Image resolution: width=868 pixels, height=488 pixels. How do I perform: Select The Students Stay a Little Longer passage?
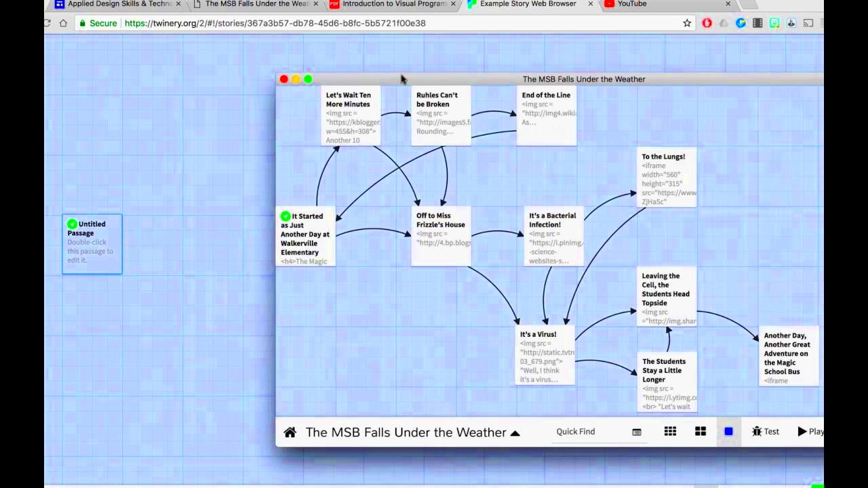pyautogui.click(x=667, y=382)
